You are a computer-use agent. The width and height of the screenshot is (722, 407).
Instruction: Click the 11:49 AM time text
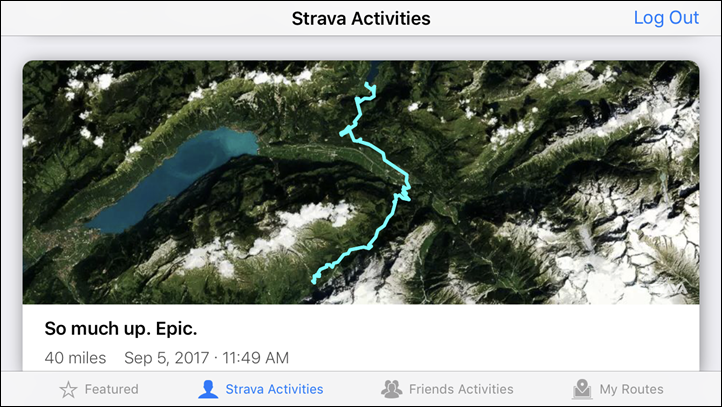(x=256, y=358)
